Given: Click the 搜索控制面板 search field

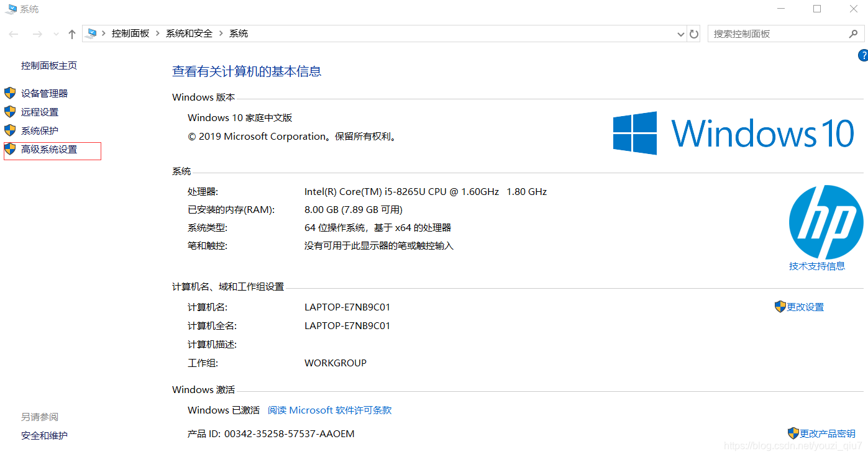Looking at the screenshot, I should [785, 34].
